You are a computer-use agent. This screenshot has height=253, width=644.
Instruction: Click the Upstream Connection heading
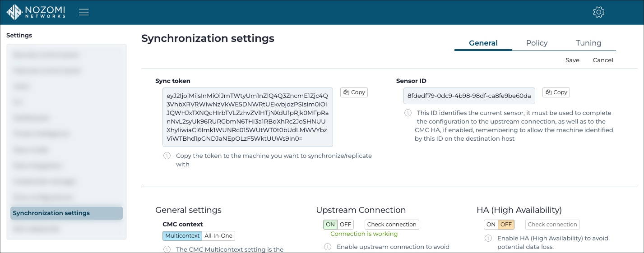(x=361, y=210)
